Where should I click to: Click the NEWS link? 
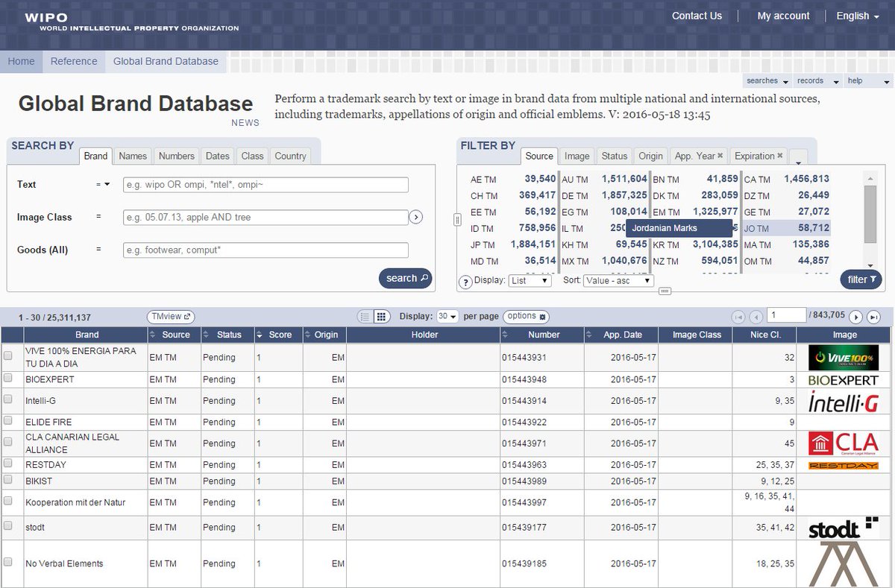245,123
